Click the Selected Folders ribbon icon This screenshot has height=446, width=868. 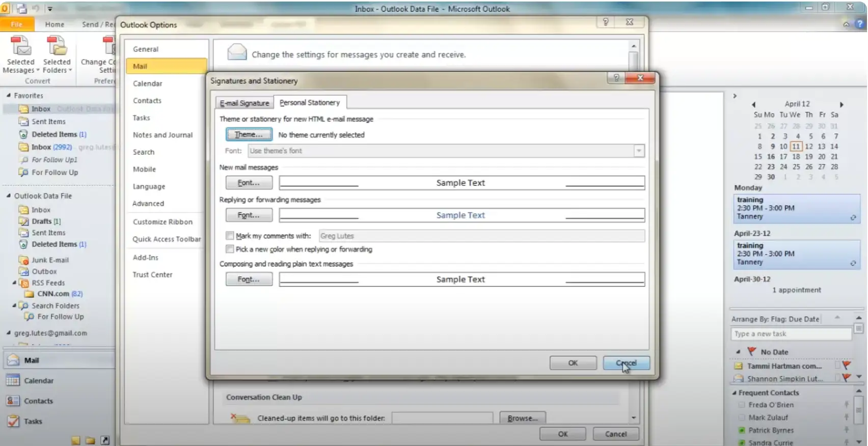pos(57,46)
